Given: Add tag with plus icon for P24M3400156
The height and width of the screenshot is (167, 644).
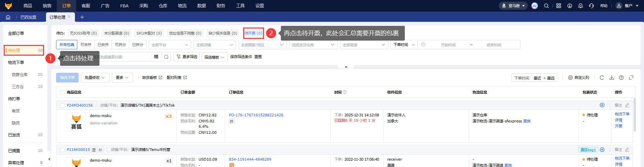Looking at the screenshot, I should (602, 105).
